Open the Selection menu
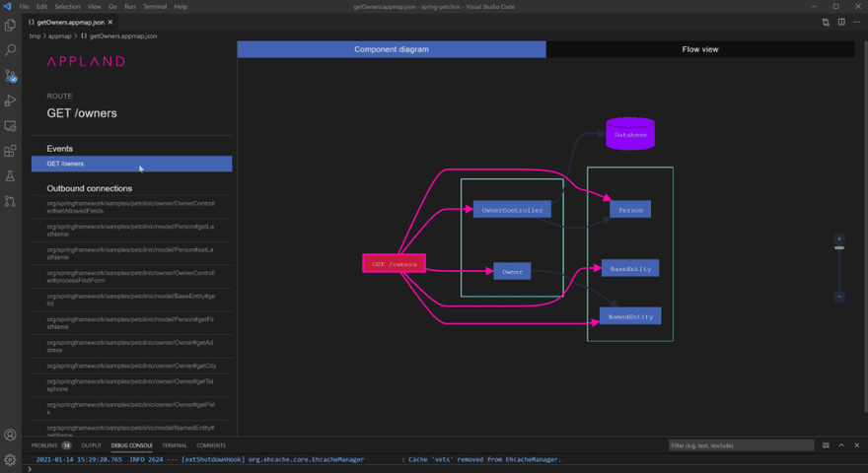Image resolution: width=868 pixels, height=473 pixels. (x=67, y=7)
